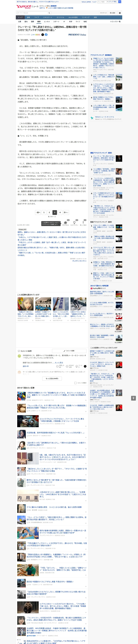The image size is (138, 644).
Task: Share the article on Facebook
Action: tap(46, 35)
